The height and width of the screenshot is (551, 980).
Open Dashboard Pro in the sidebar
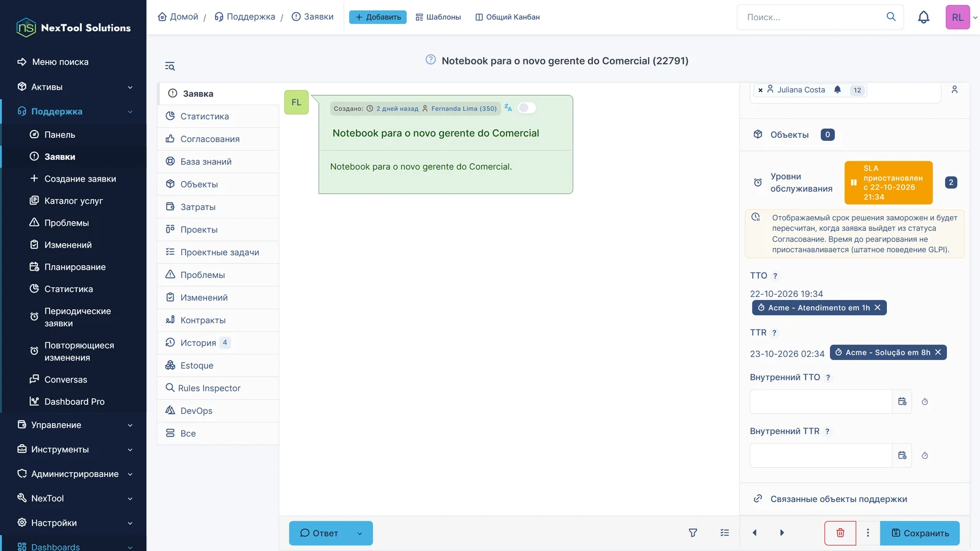pos(74,402)
